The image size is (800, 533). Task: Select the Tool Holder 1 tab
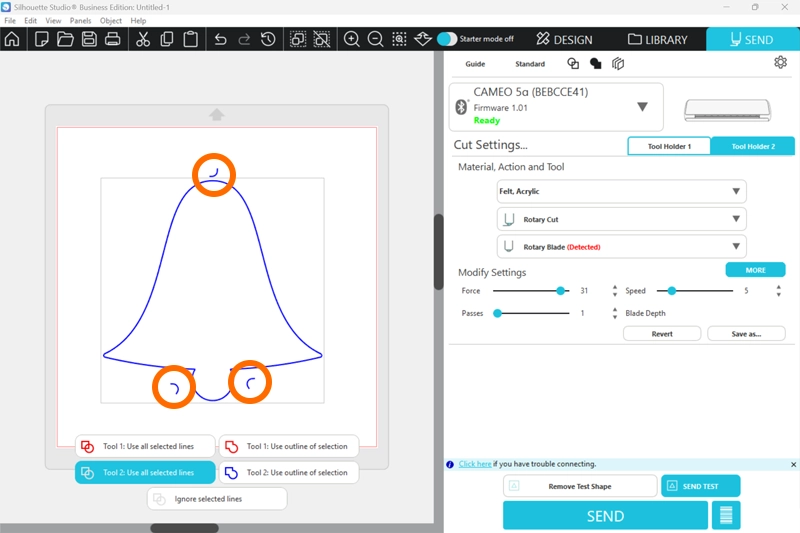pos(669,147)
